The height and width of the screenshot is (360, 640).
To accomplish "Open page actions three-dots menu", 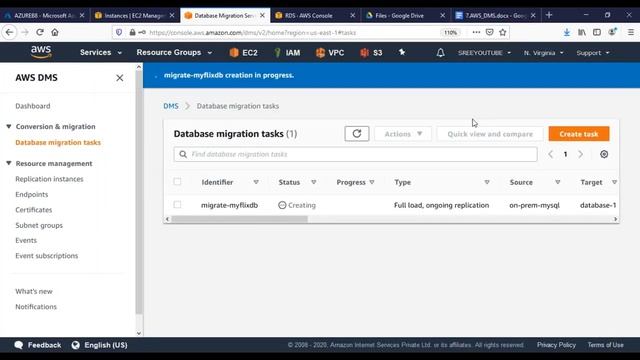I will point(476,32).
